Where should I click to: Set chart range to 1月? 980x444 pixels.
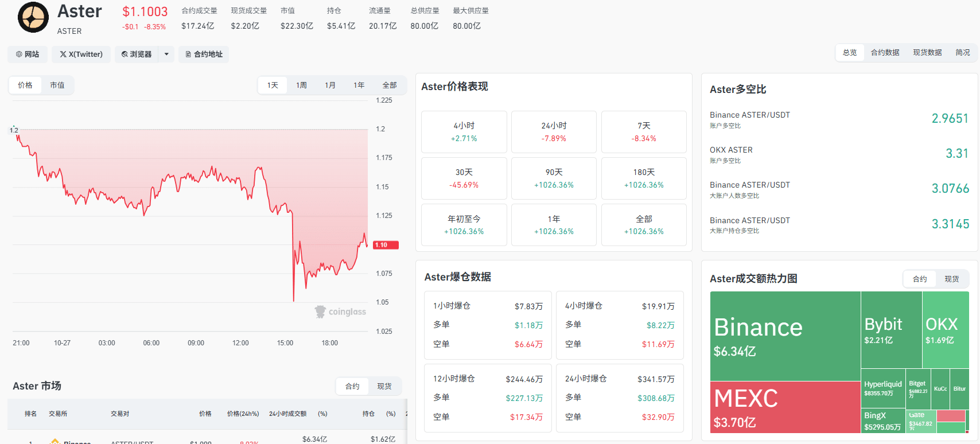click(330, 85)
